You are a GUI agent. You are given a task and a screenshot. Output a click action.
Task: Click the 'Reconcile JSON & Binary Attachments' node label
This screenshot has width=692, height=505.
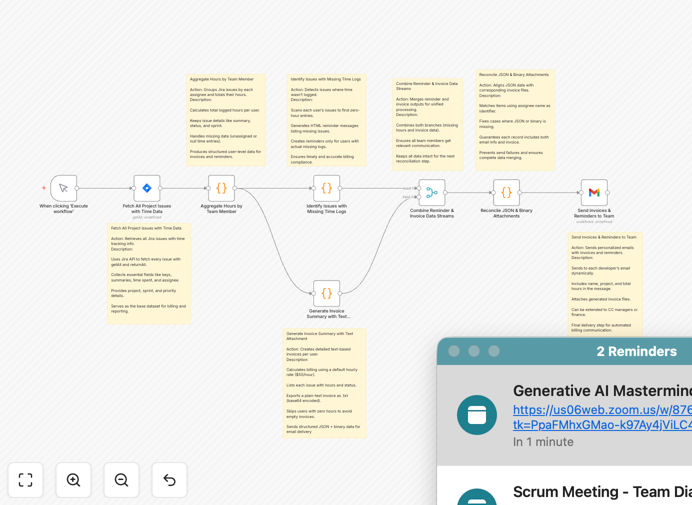point(506,213)
